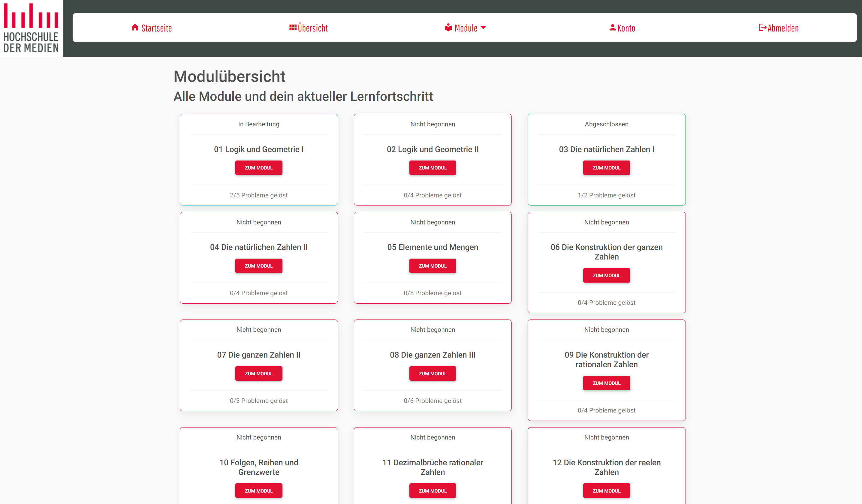Viewport: 862px width, 504px height.
Task: Click Zum Modul for 02 Logik und Geometrie II
Action: pos(433,168)
